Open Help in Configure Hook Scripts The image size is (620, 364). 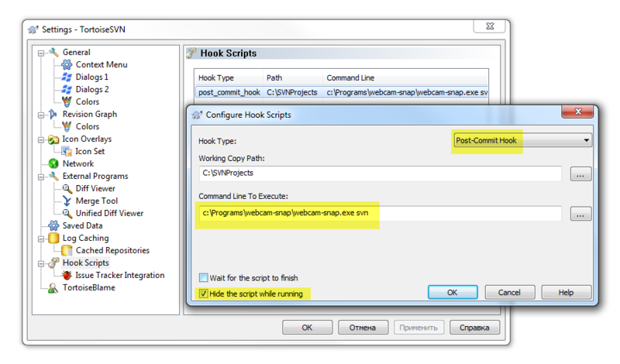566,293
